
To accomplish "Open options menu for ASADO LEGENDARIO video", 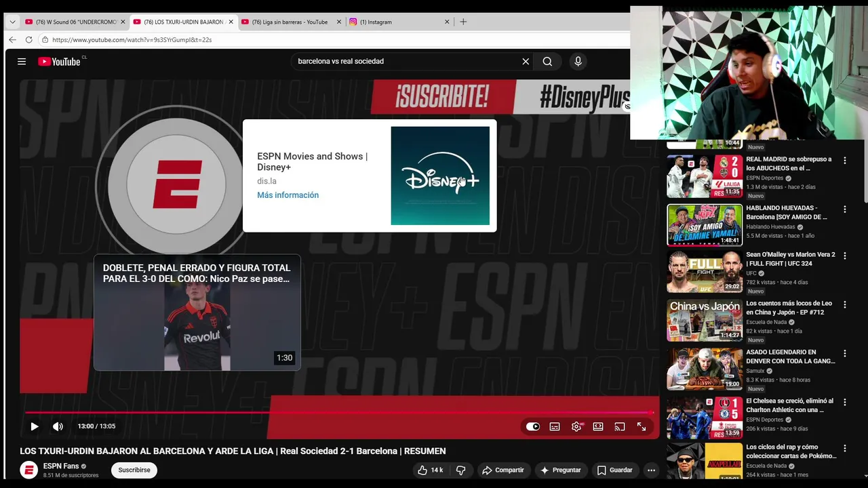I will (x=845, y=353).
